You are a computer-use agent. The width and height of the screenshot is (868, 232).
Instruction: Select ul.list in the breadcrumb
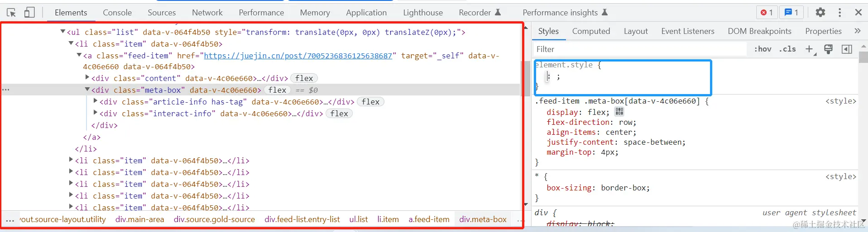click(359, 219)
